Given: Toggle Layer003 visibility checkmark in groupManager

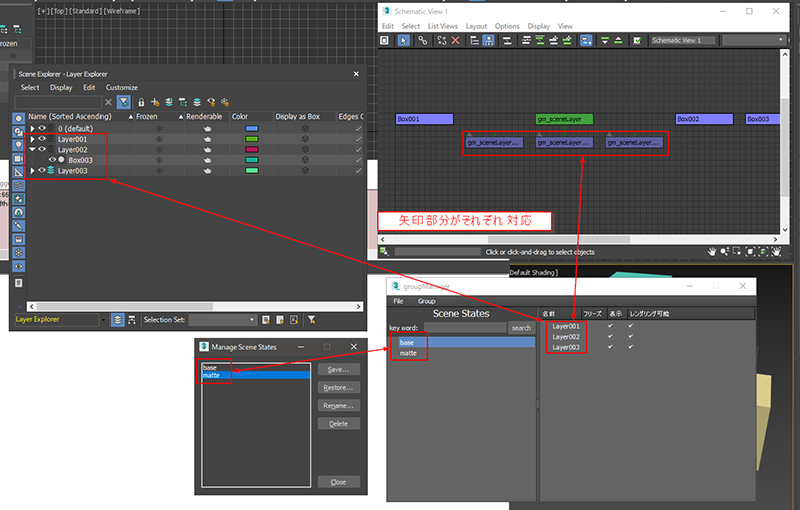Looking at the screenshot, I should coord(610,347).
